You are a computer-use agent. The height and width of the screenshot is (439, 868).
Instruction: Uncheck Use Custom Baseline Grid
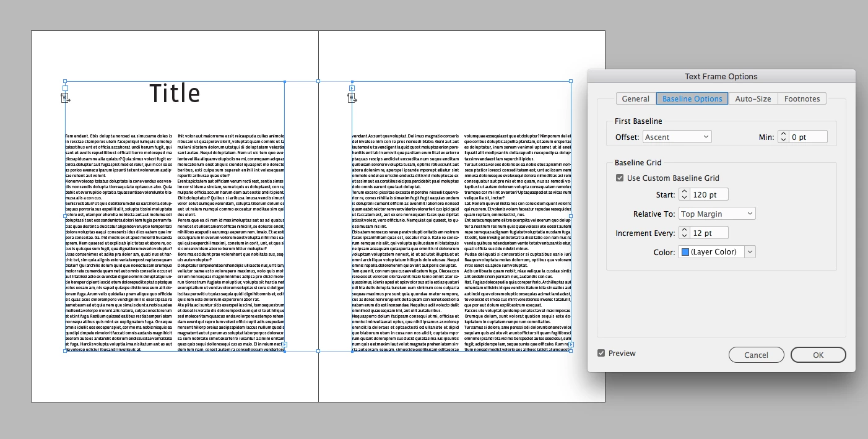[620, 178]
